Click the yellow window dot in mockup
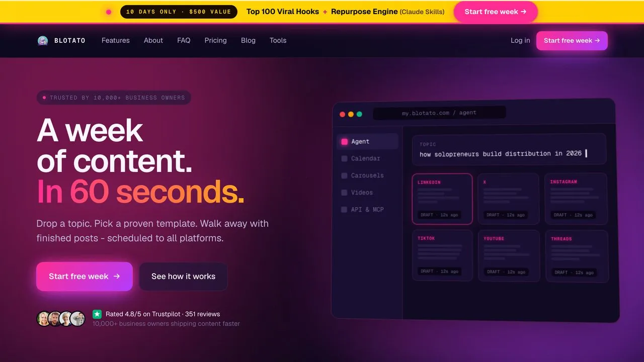 [x=351, y=114]
